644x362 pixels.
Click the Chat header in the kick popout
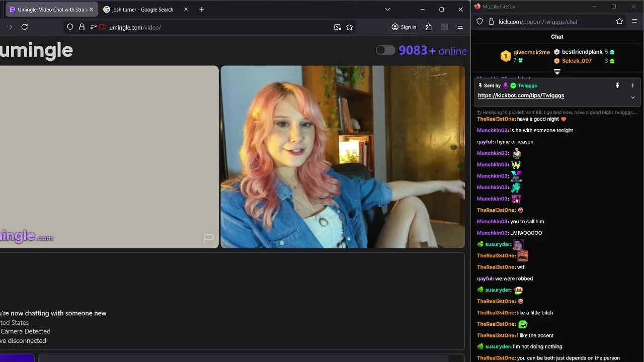(557, 37)
